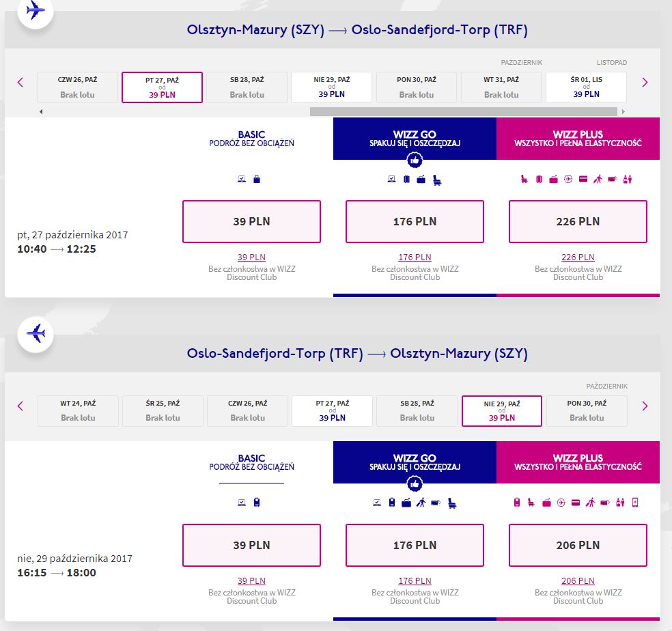Click the airplane icon beside the Oslo to Olsztyn-Mazury route
The height and width of the screenshot is (631, 672).
[x=36, y=333]
